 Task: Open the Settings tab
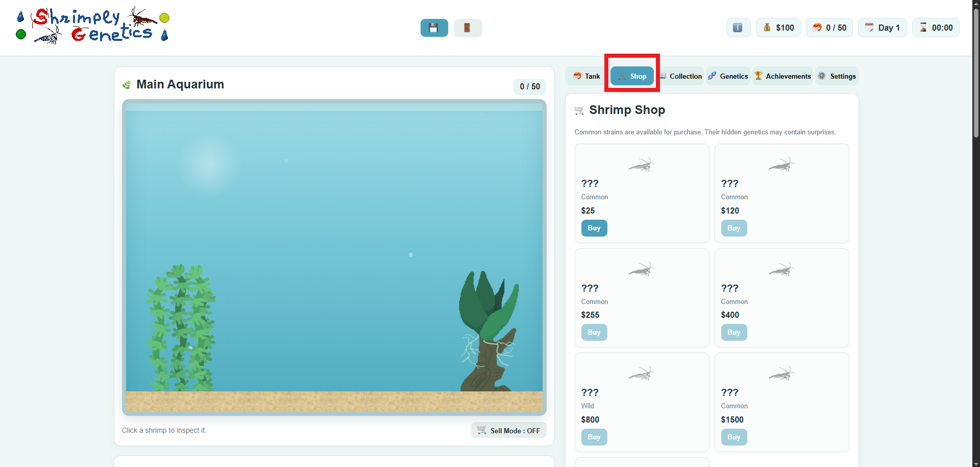[x=837, y=76]
